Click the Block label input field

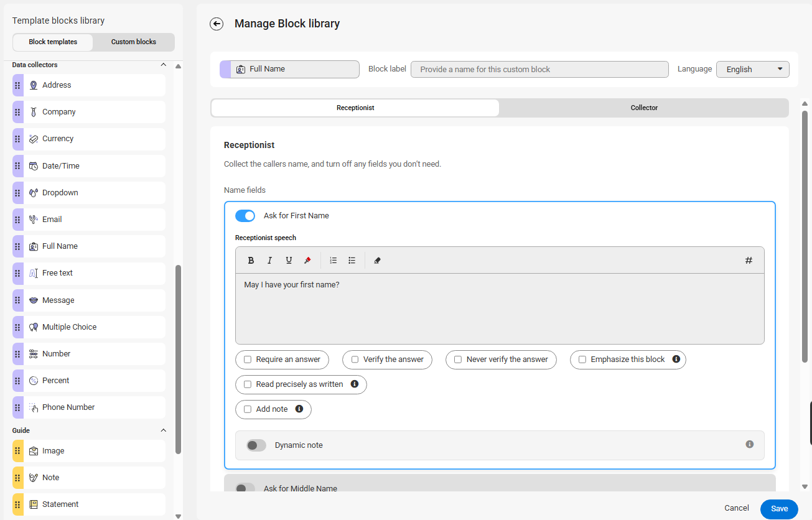[x=539, y=69]
